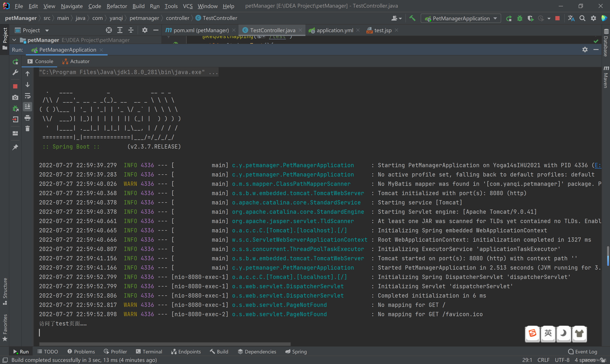Open the TODO tool window

point(48,352)
